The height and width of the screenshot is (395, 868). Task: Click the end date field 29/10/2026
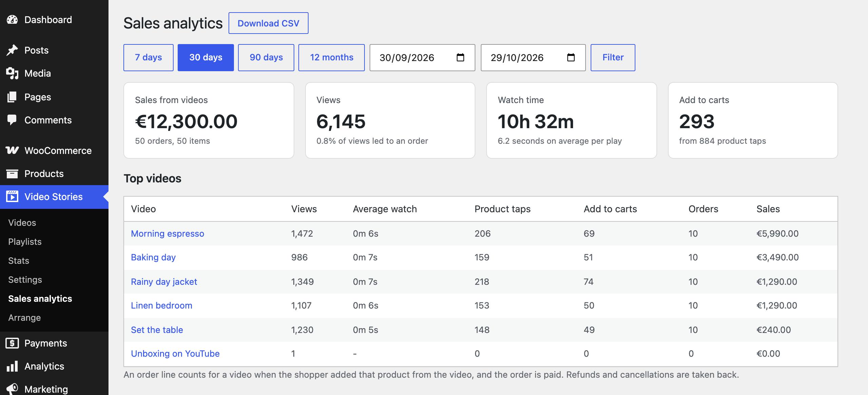(533, 57)
